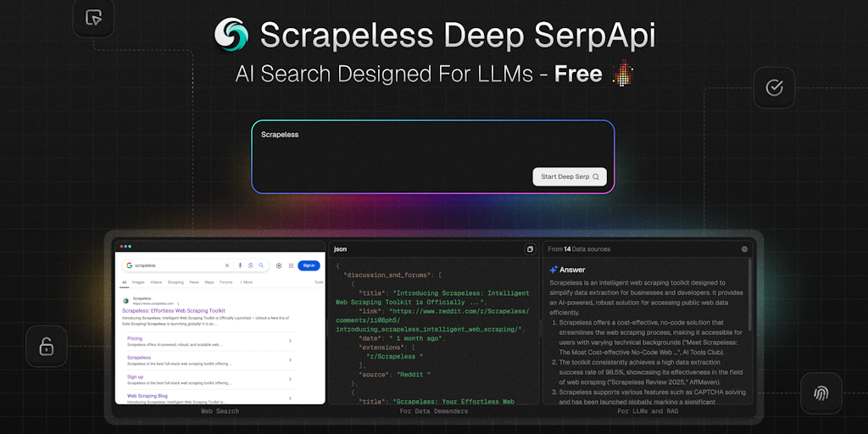Image resolution: width=868 pixels, height=434 pixels.
Task: Click the sparkle icon next to Answer
Action: click(x=554, y=270)
